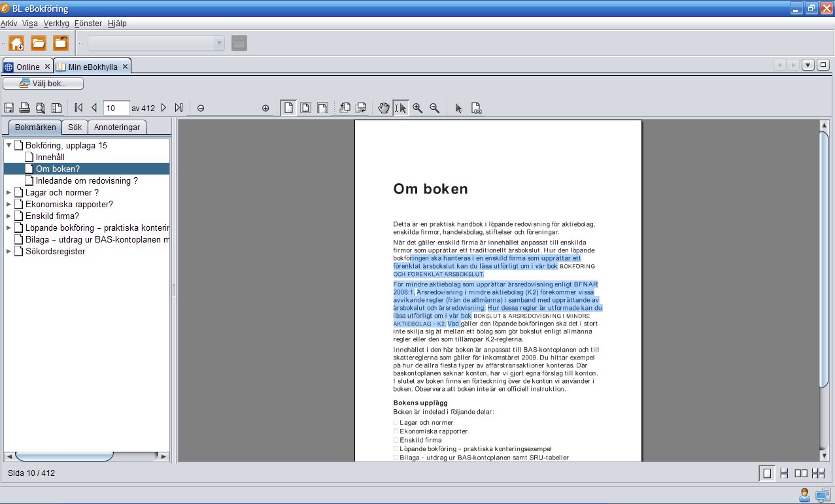Zoom in with the magnifier plus icon

418,107
